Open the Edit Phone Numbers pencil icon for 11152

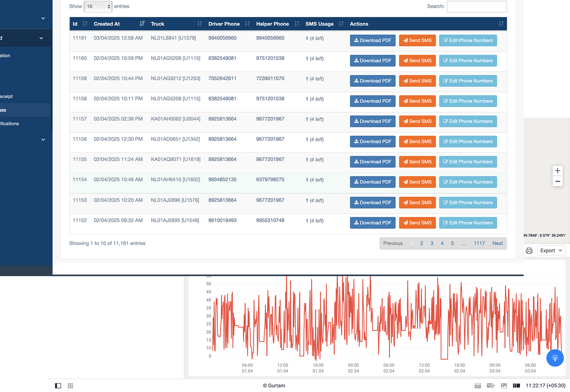(445, 223)
